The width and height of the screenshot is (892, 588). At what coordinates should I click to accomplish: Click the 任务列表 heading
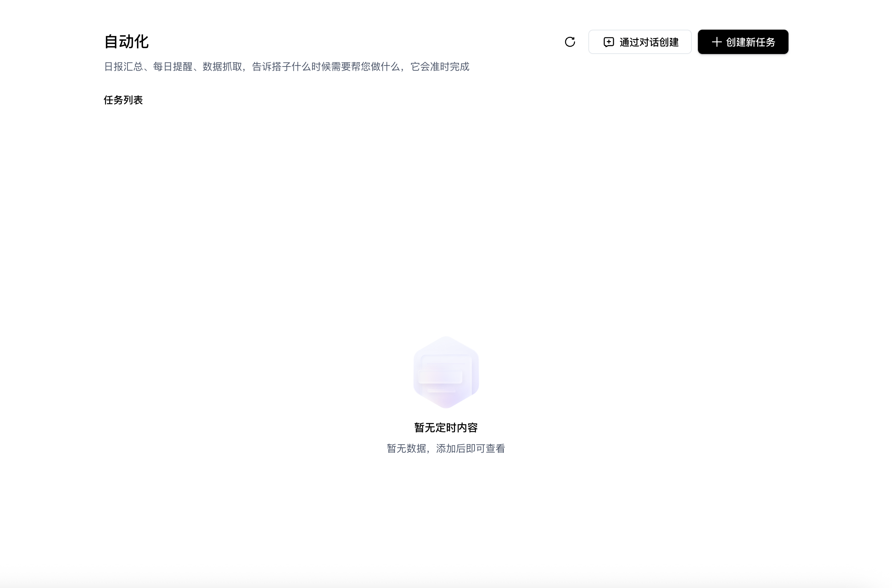pyautogui.click(x=123, y=100)
